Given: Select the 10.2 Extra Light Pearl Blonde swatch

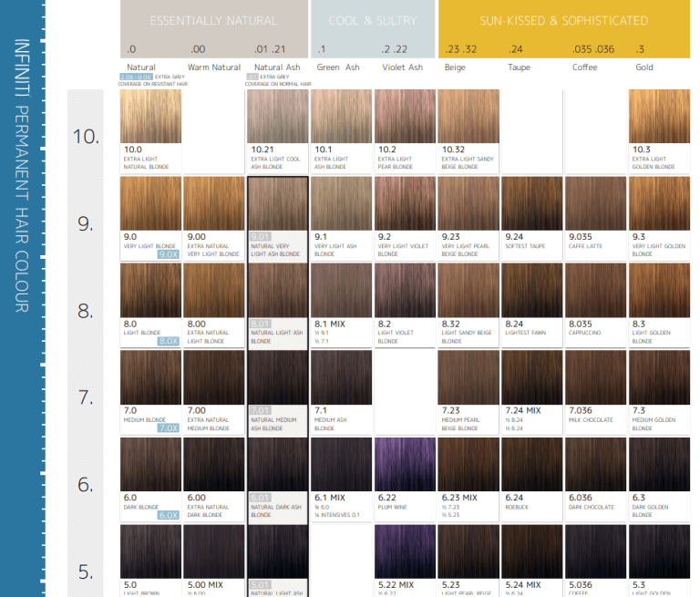Looking at the screenshot, I should [405, 116].
